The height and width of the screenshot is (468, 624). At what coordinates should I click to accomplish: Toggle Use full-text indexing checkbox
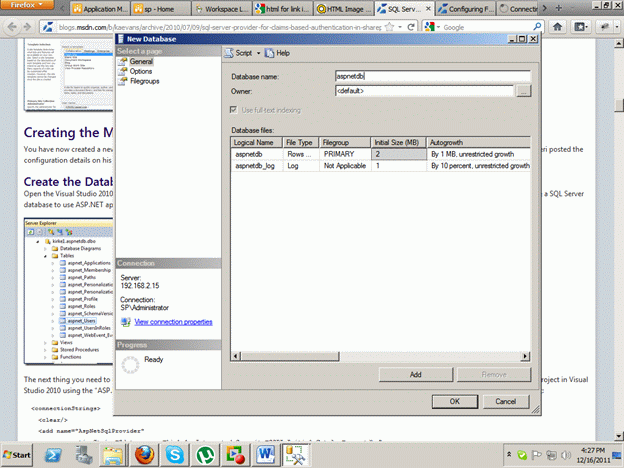234,109
